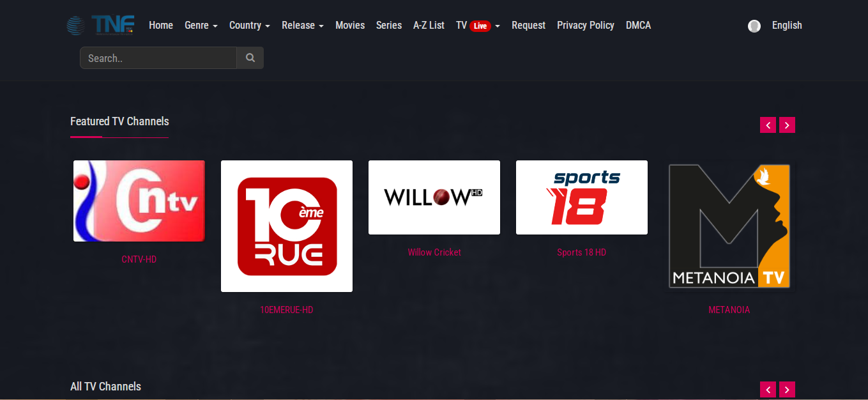Screen dimensions: 868x400
Task: Click the 10EMERUE-HD title link
Action: [287, 310]
